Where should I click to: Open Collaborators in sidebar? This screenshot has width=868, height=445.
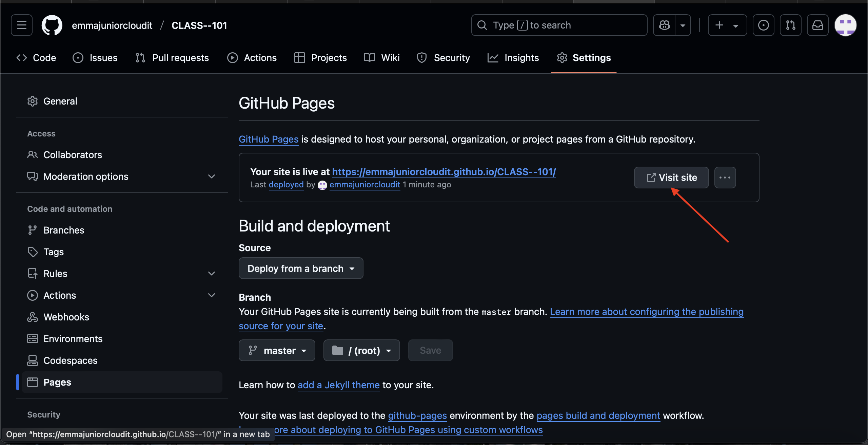pos(122,155)
